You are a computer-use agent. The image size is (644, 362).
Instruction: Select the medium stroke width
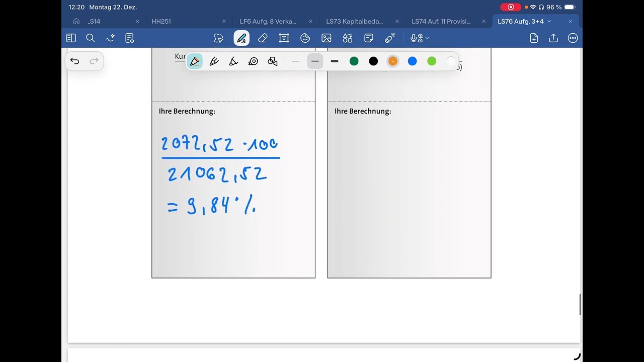(x=315, y=61)
